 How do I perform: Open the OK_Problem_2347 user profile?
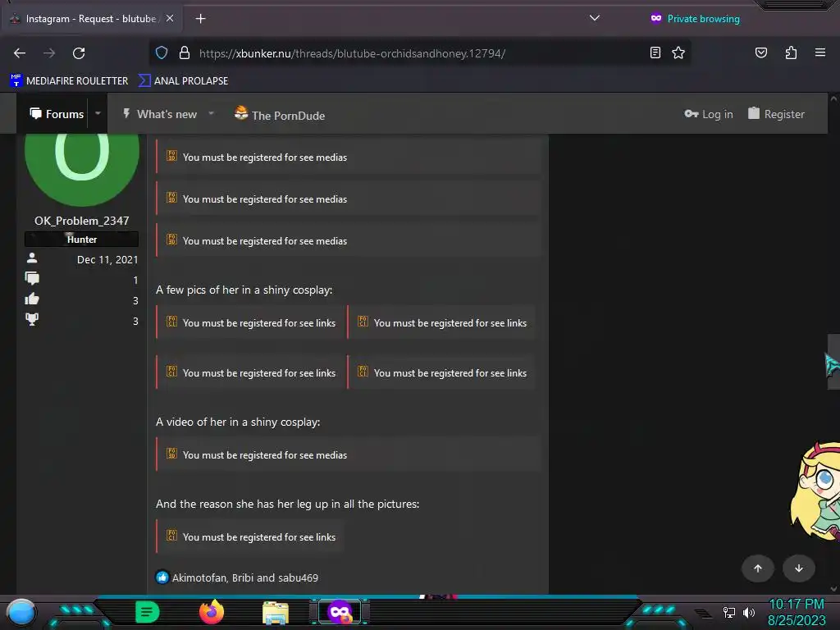point(81,221)
